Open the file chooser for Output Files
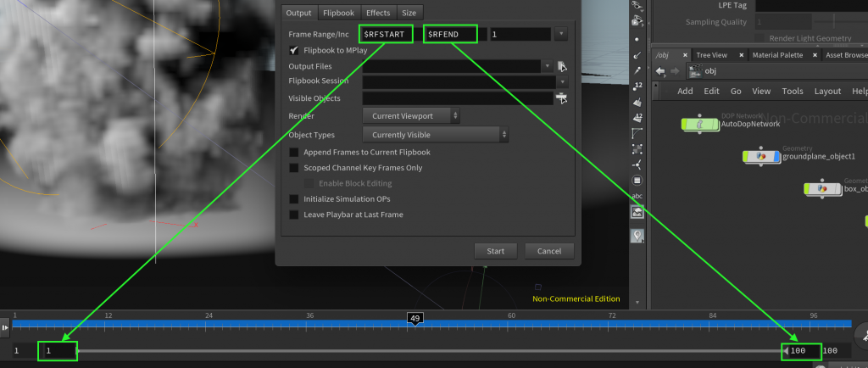This screenshot has height=368, width=868. click(562, 66)
